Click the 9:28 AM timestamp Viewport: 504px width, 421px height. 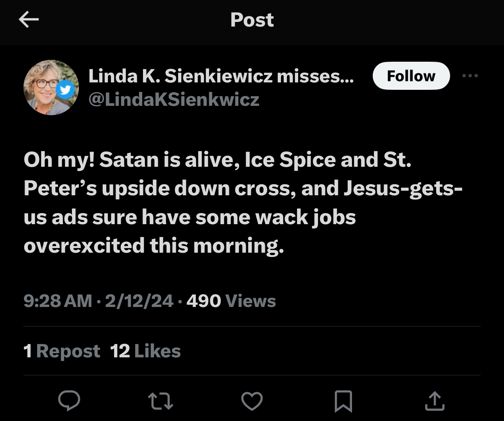[x=58, y=301]
